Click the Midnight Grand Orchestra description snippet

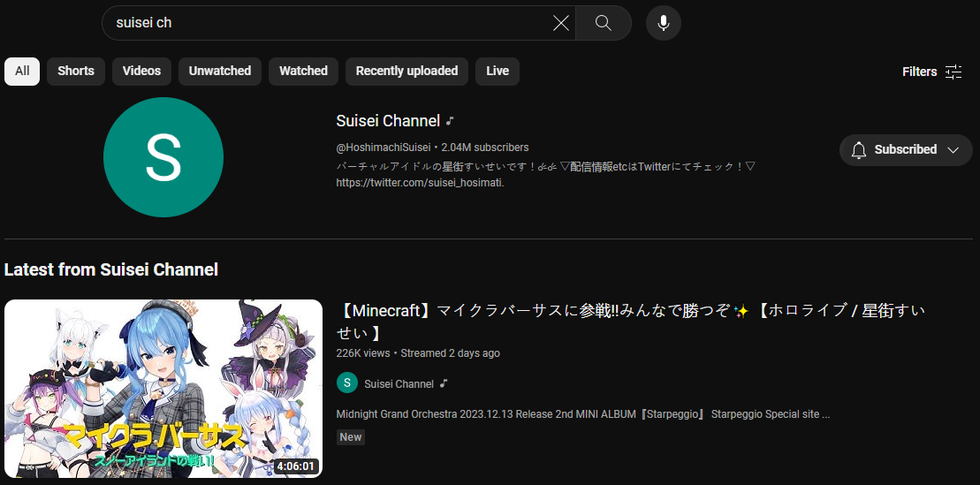583,414
